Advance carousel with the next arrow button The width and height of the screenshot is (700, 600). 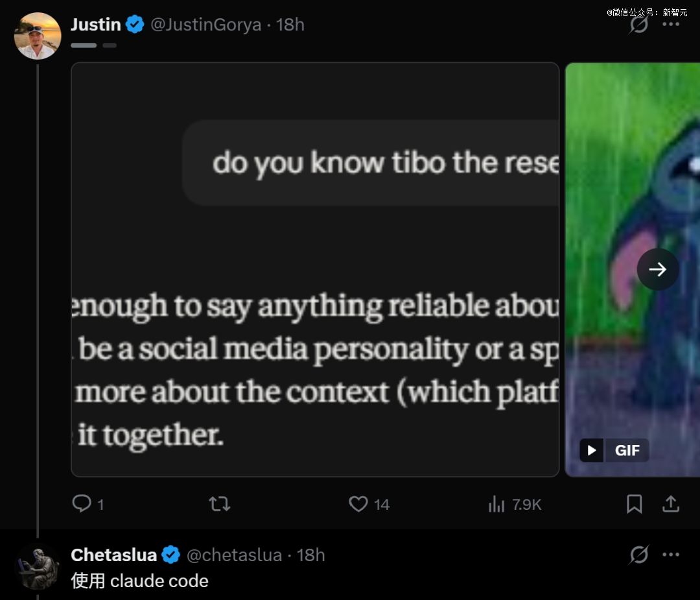(658, 269)
